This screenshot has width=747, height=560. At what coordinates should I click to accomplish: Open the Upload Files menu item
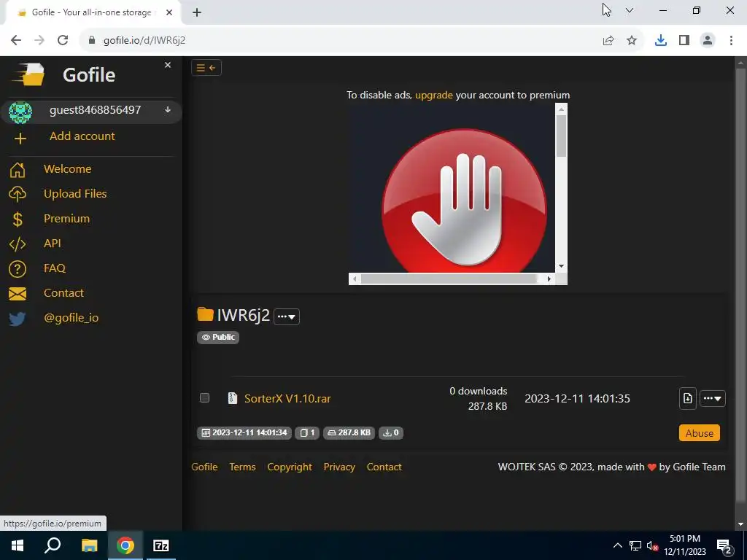(75, 194)
